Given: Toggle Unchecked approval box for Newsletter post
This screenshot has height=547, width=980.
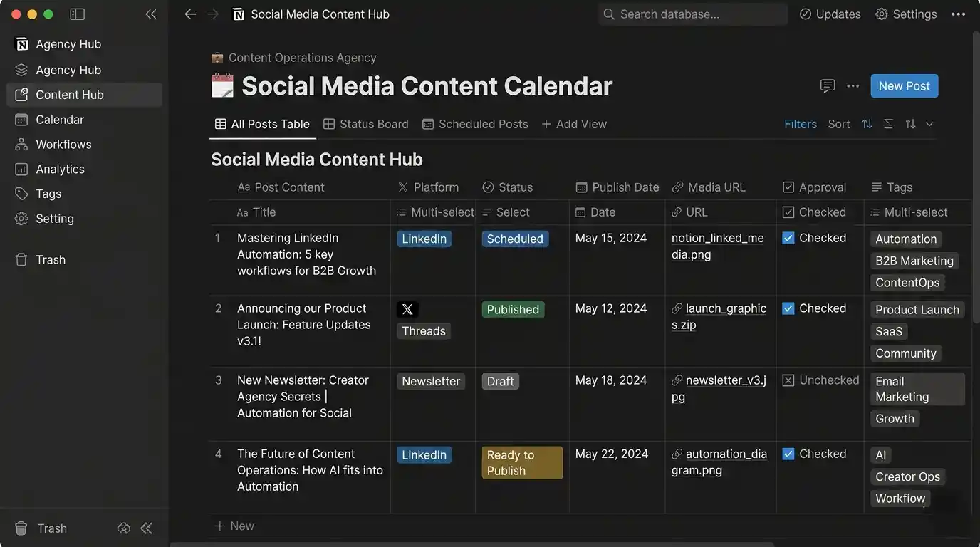Looking at the screenshot, I should coord(788,381).
